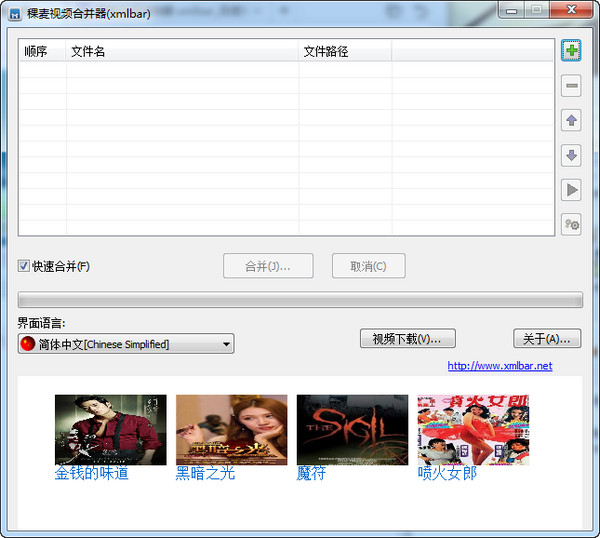Click the app icon in title bar

[16, 13]
